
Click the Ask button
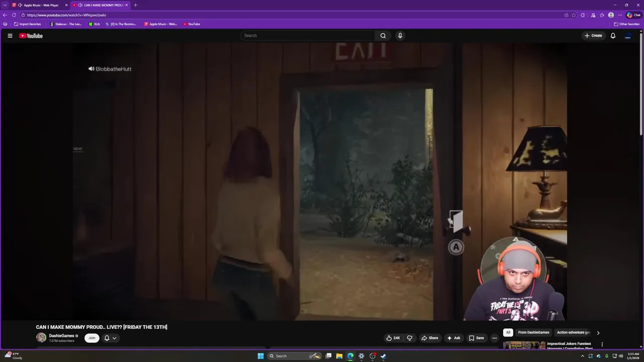click(454, 338)
